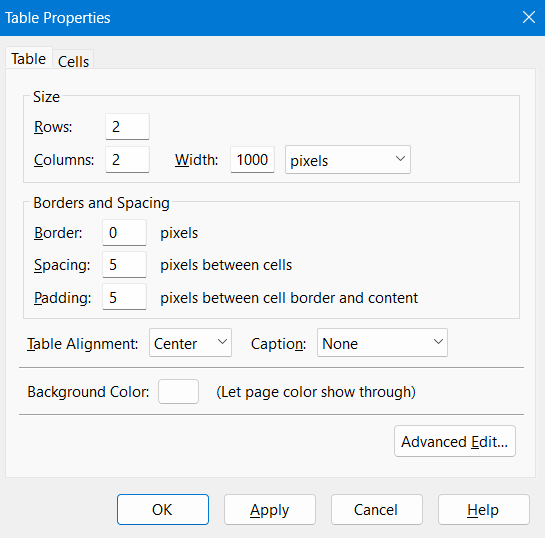Confirm changes with OK button
The width and height of the screenshot is (545, 538).
point(163,510)
